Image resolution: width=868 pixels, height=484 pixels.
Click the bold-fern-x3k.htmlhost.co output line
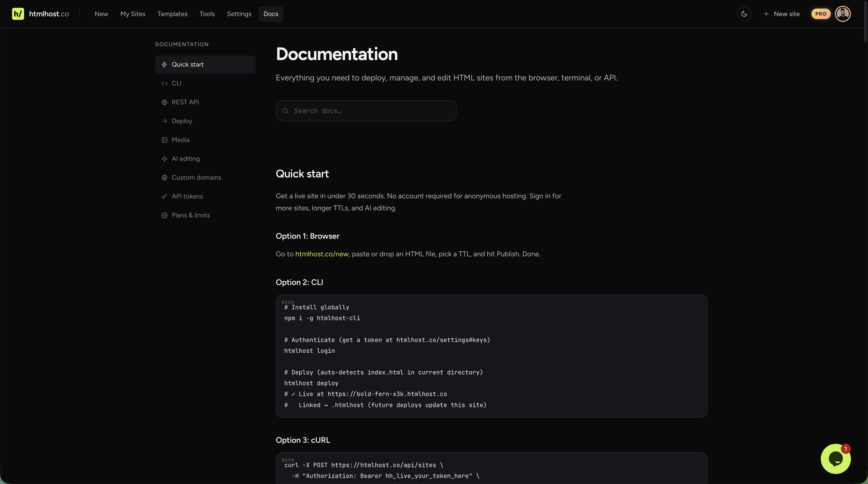pos(366,394)
